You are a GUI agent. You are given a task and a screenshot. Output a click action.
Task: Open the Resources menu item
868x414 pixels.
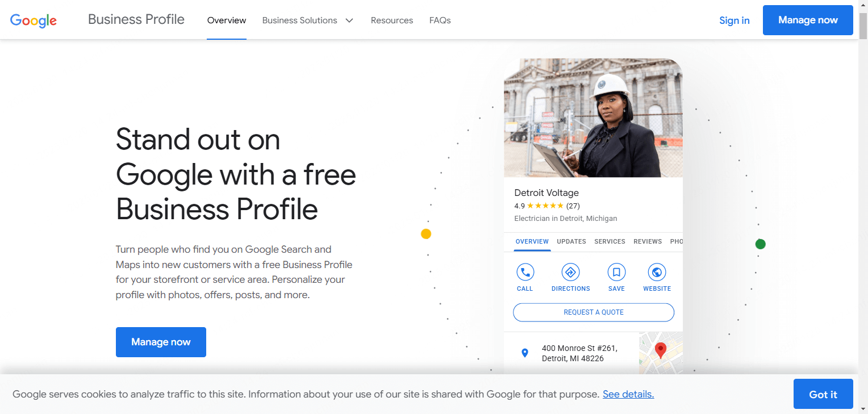[x=392, y=20]
